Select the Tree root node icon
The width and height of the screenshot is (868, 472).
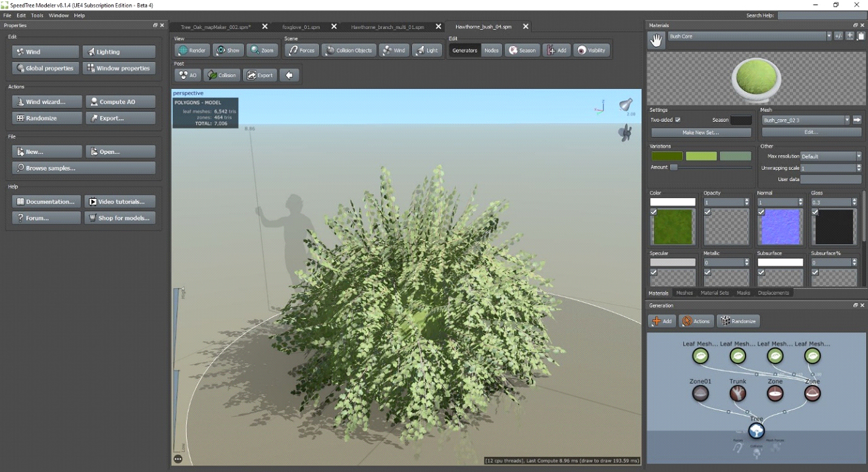(756, 431)
